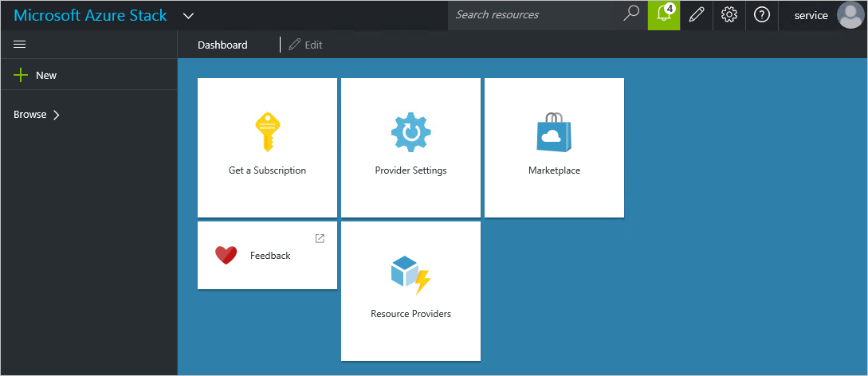Click the pencil customize icon in top bar
This screenshot has width=868, height=376.
coord(697,15)
